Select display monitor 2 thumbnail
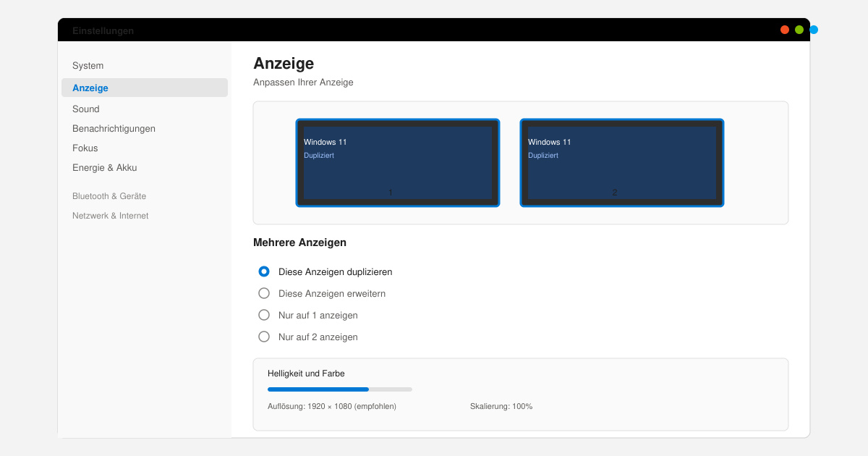Image resolution: width=868 pixels, height=456 pixels. (622, 163)
